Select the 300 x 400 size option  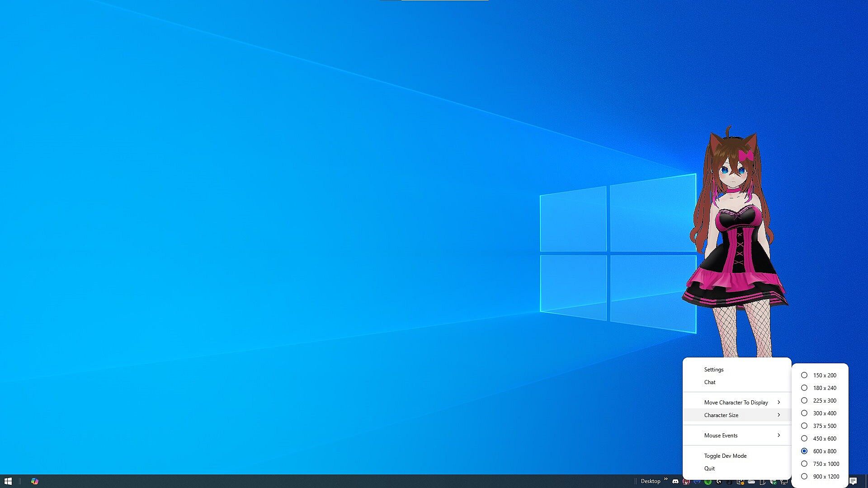point(824,413)
